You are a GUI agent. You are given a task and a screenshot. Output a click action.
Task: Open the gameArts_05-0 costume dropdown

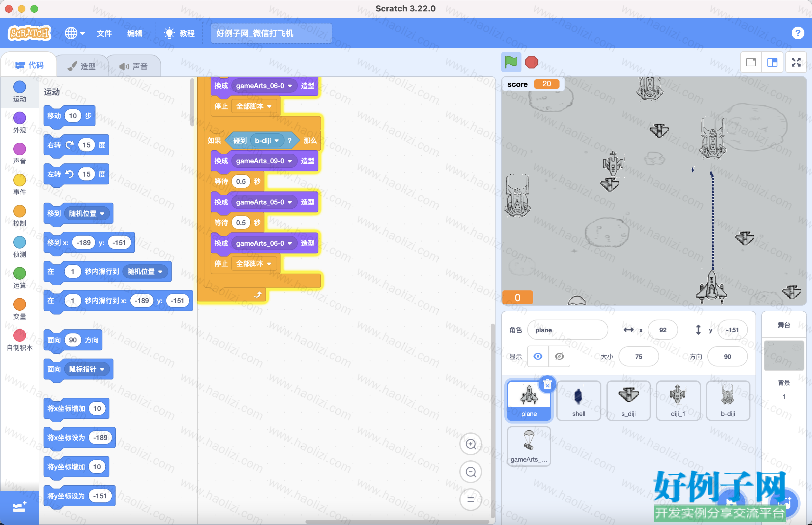264,202
